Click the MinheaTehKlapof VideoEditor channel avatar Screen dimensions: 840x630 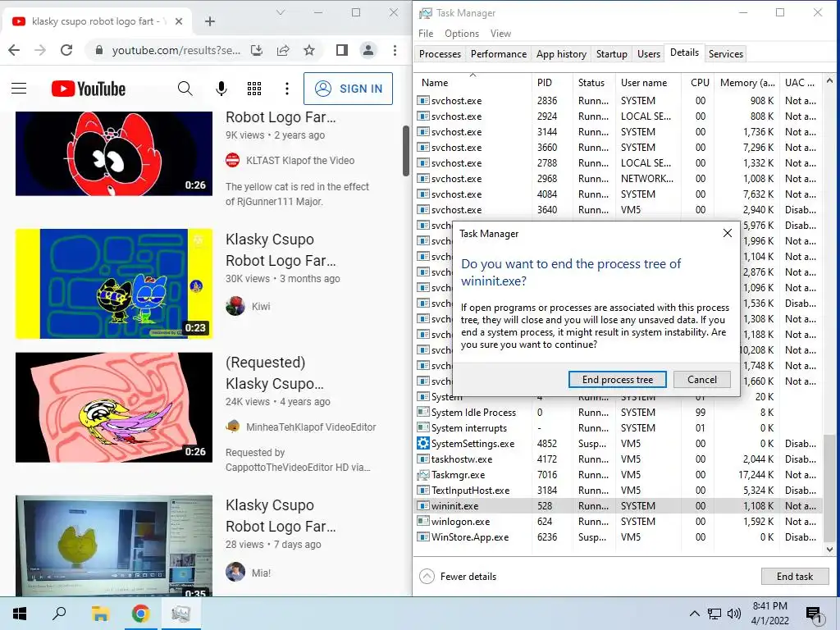coord(232,427)
